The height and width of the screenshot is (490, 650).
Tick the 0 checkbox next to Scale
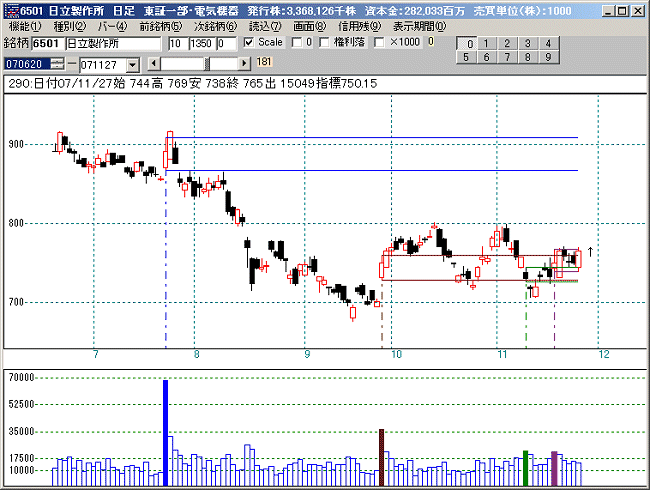point(296,44)
